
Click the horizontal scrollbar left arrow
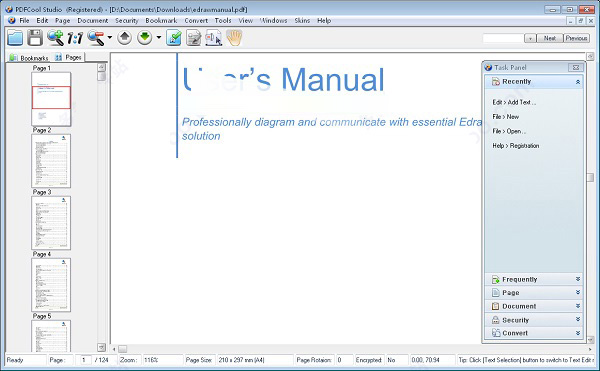pyautogui.click(x=114, y=349)
